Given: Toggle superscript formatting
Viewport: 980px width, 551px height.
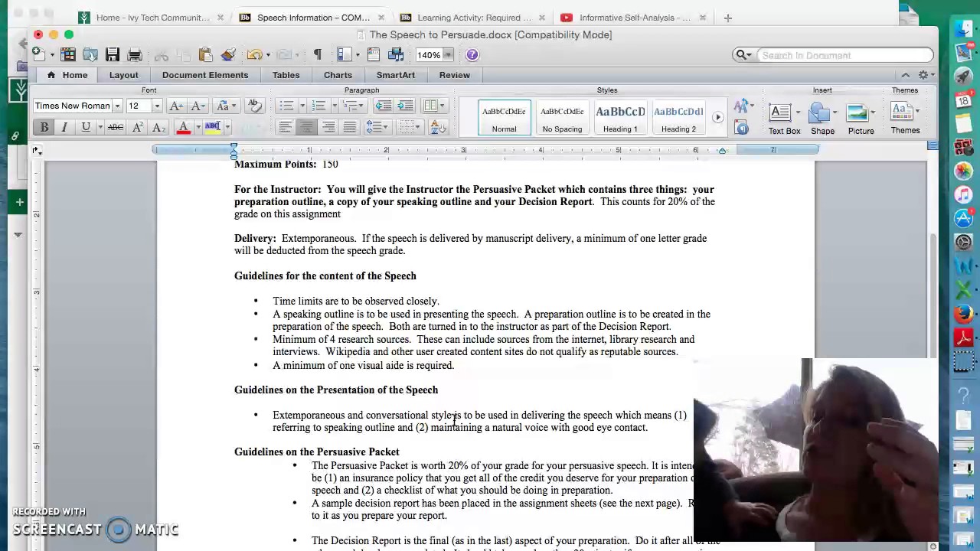Looking at the screenshot, I should point(137,127).
